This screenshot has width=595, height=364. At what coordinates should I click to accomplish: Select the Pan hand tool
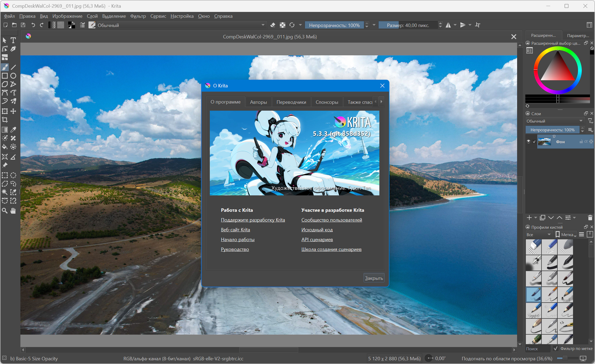(13, 211)
